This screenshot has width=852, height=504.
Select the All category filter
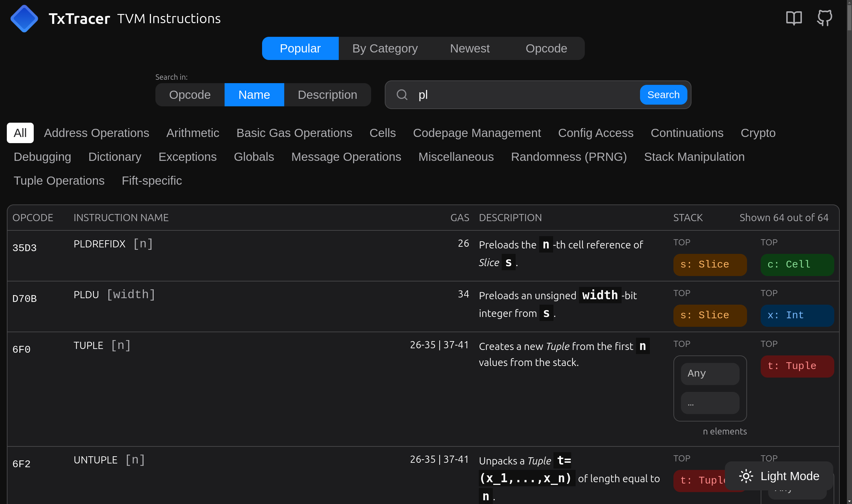[20, 133]
